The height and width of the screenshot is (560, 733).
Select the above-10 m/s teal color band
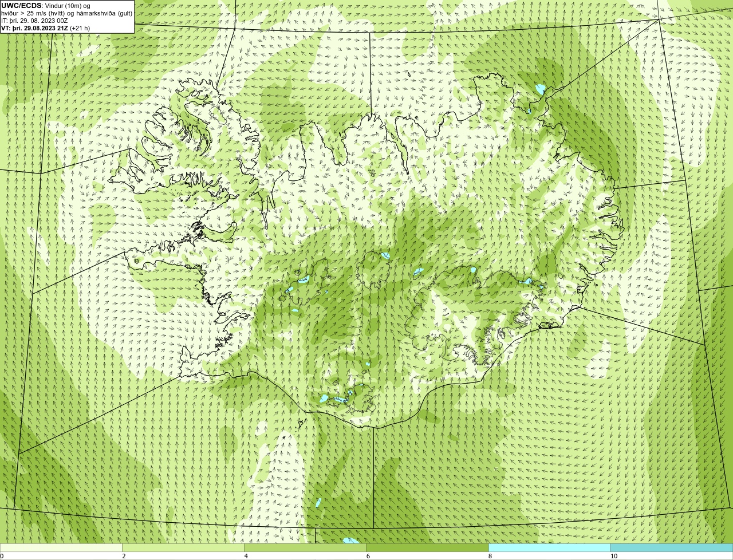672,547
